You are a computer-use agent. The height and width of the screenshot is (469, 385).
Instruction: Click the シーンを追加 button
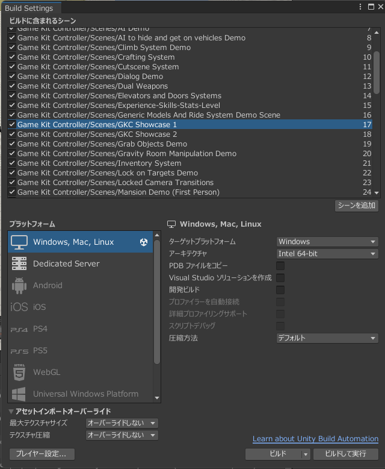click(x=356, y=205)
